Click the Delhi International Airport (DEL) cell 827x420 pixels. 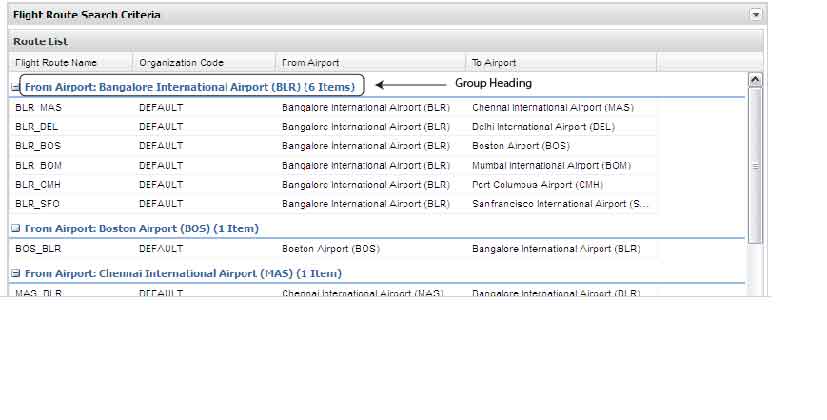point(543,127)
